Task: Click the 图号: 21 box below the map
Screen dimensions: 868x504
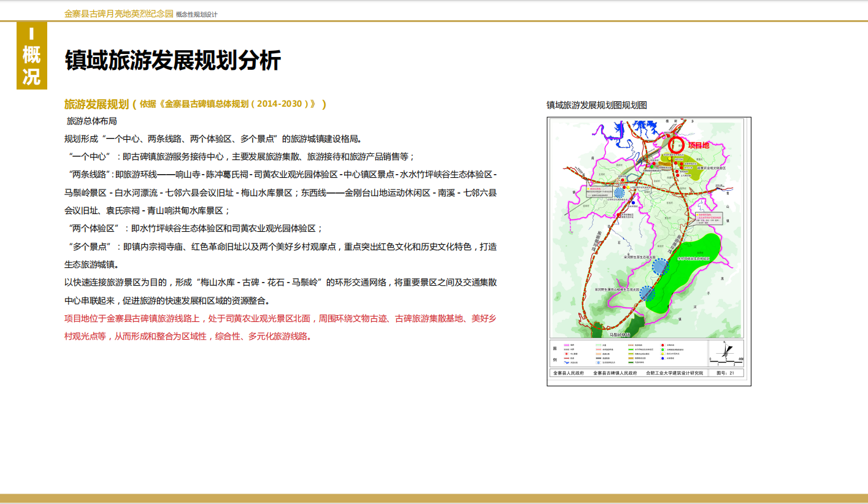Action: point(726,373)
